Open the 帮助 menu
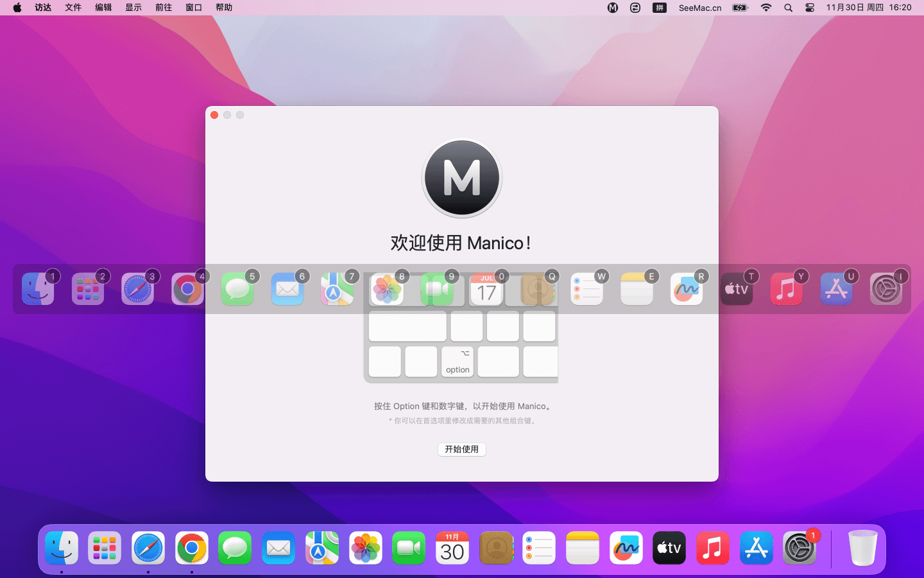The height and width of the screenshot is (578, 924). tap(224, 8)
